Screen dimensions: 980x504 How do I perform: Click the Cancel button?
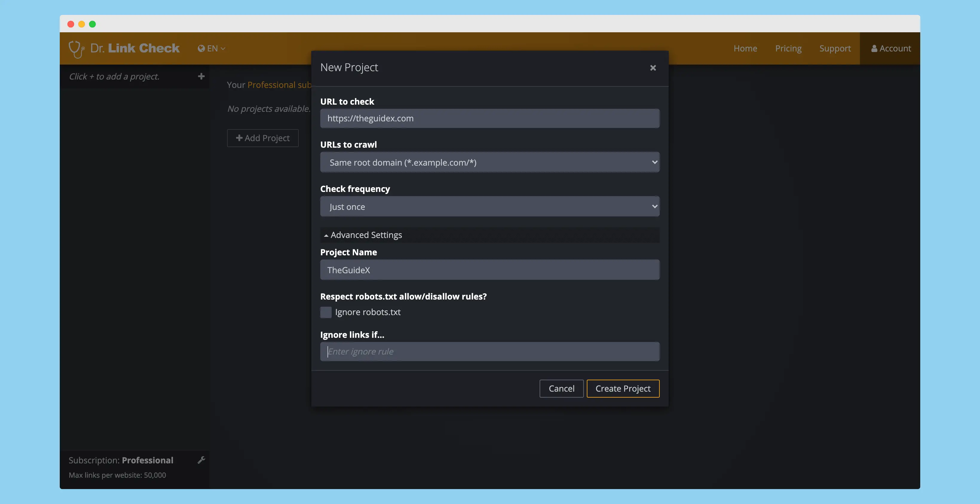[561, 389]
